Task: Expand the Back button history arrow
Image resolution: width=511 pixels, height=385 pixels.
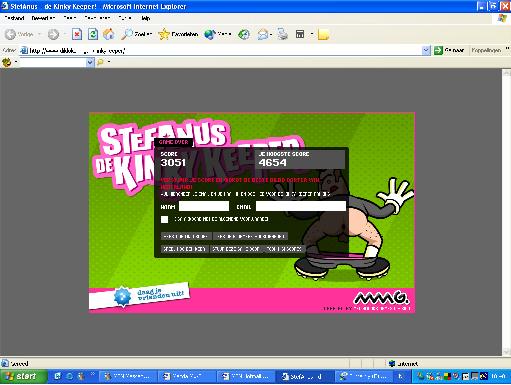Action: tap(39, 34)
